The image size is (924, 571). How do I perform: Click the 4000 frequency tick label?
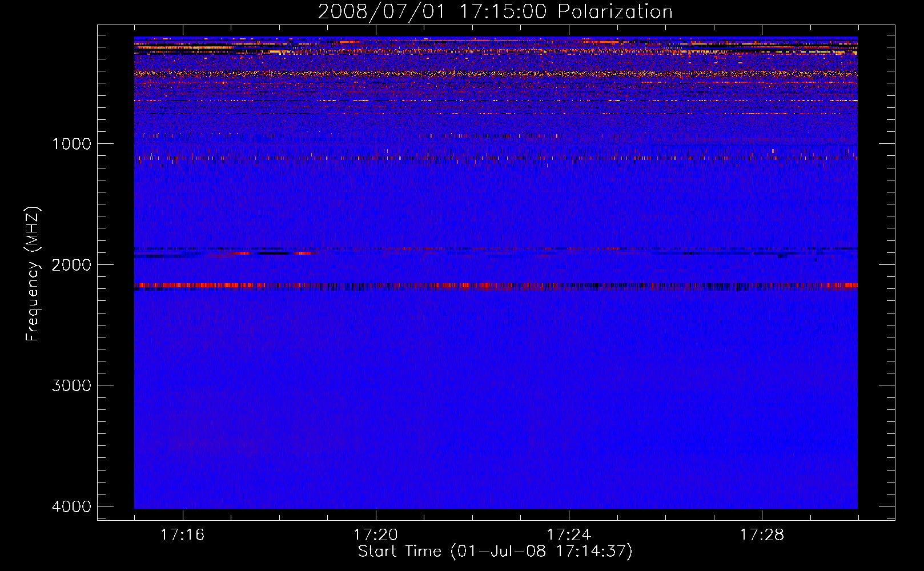click(x=72, y=506)
